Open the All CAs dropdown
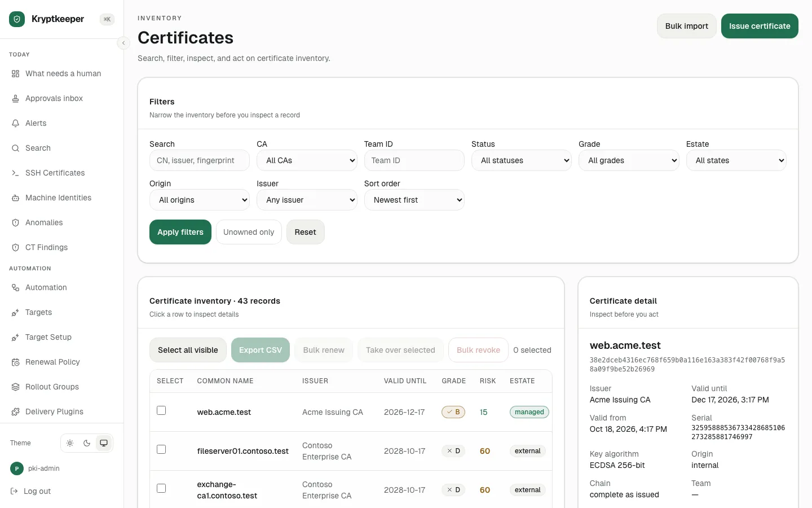This screenshot has width=812, height=508. pos(307,160)
